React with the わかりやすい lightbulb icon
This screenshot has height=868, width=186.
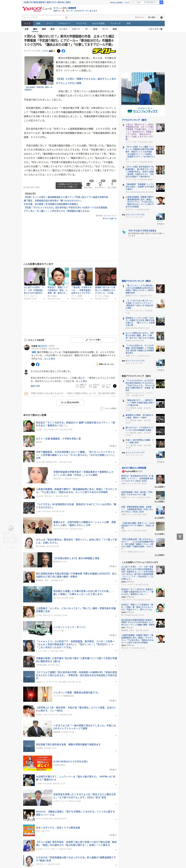(100, 184)
